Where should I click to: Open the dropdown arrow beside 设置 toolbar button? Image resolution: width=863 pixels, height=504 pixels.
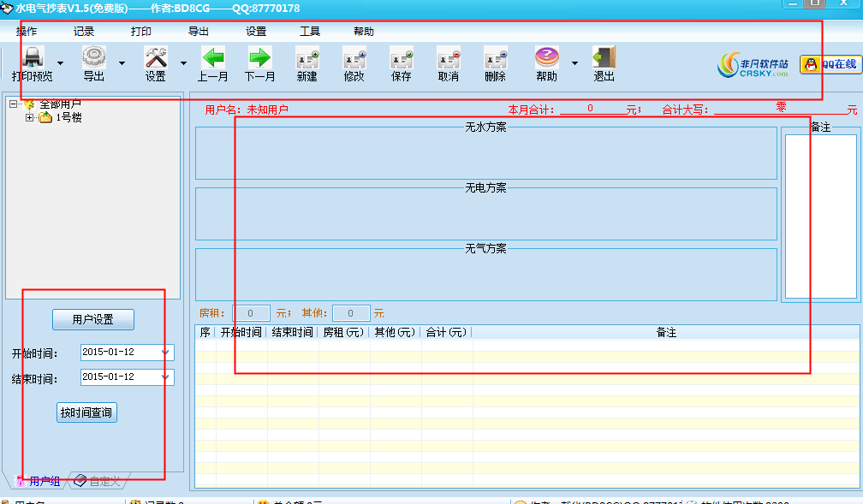(183, 63)
